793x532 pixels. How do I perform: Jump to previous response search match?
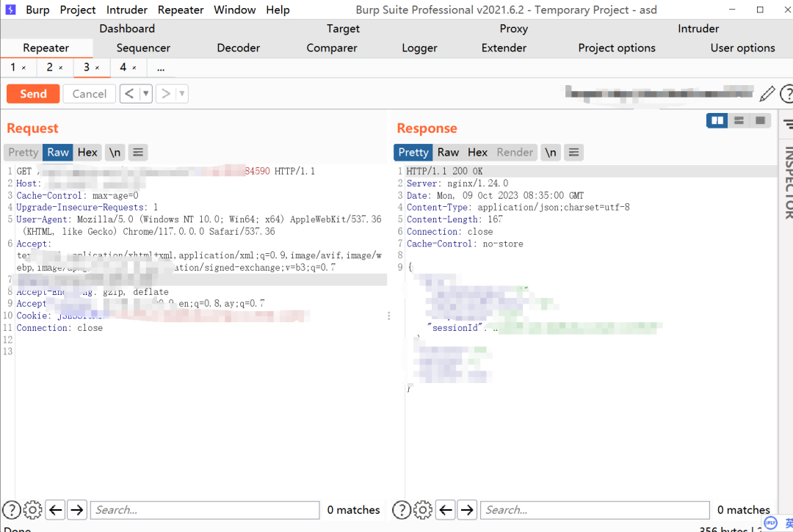pyautogui.click(x=446, y=510)
